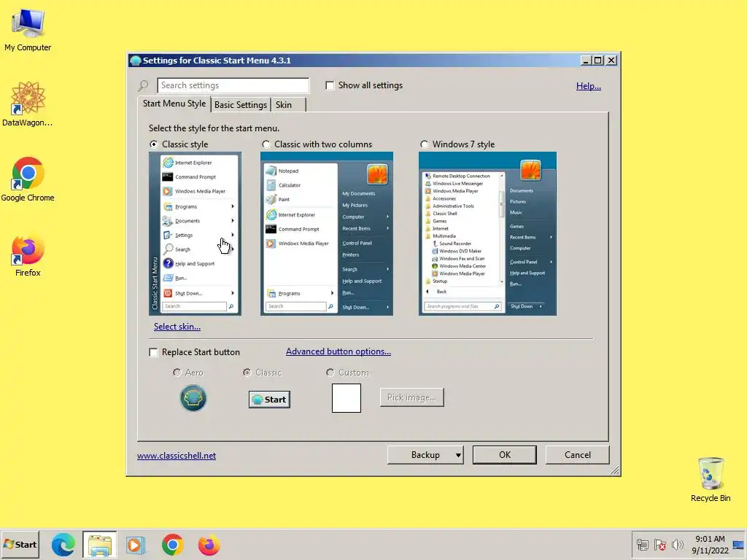
Task: Click the taskbar Start button
Action: [x=20, y=544]
